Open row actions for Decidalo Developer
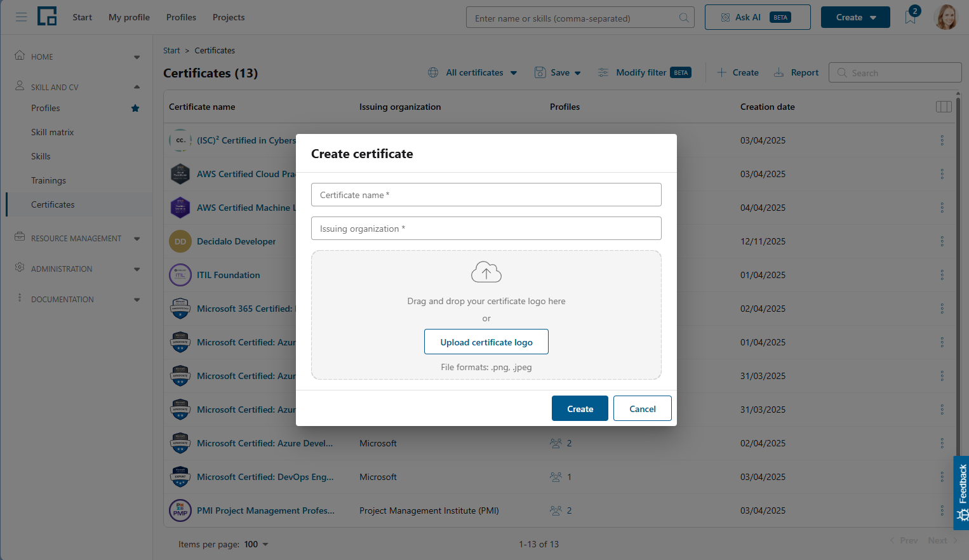Image resolution: width=969 pixels, height=560 pixels. [x=942, y=241]
